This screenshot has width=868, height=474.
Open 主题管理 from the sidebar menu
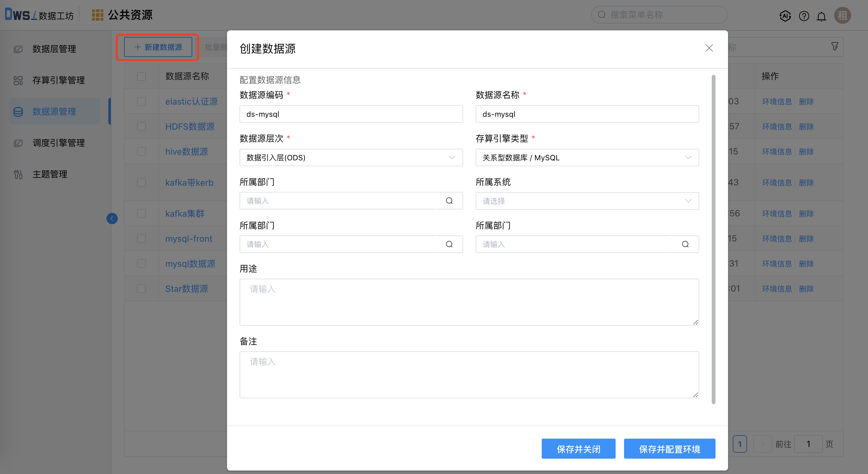click(49, 174)
